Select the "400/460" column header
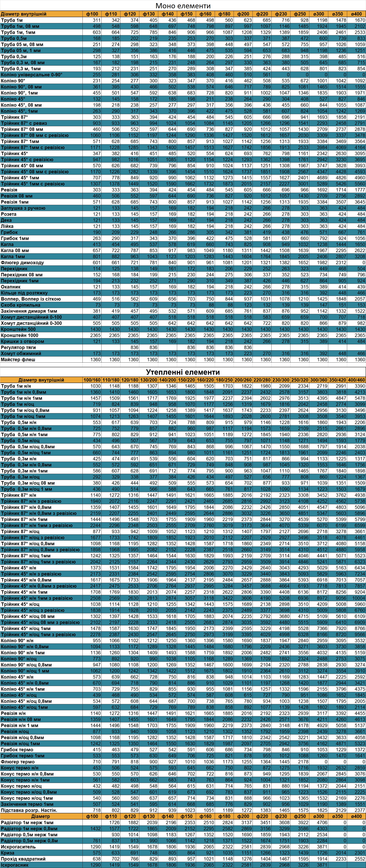 [x=356, y=380]
